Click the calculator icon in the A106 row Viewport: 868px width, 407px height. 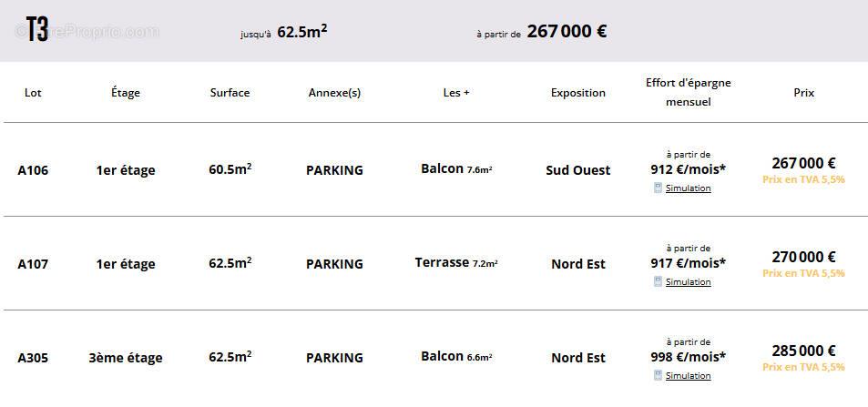(658, 188)
